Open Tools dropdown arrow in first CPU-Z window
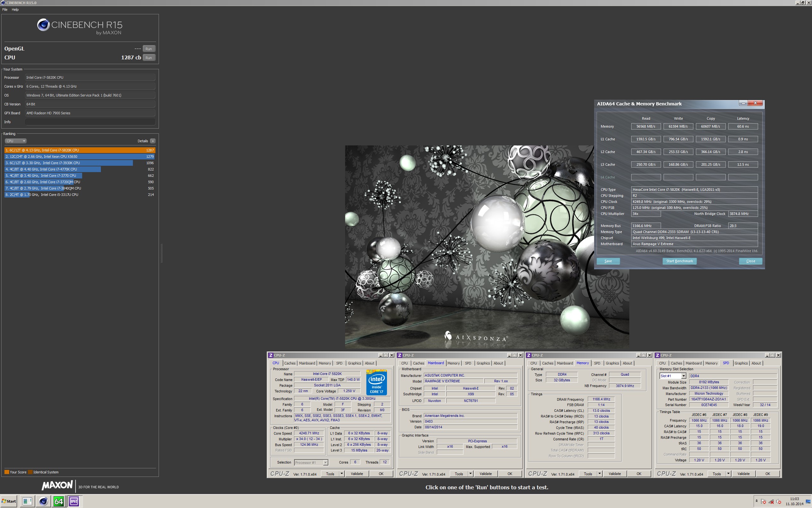The image size is (812, 508). tap(342, 474)
